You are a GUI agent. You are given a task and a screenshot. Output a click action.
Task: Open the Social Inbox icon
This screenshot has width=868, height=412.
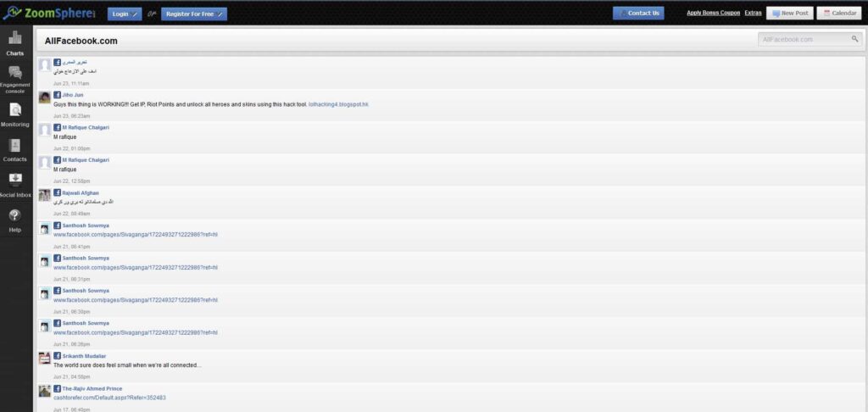[15, 180]
